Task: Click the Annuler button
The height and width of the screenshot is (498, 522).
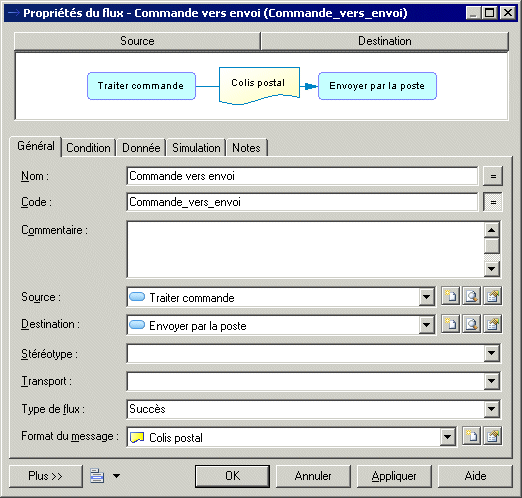Action: pos(313,476)
